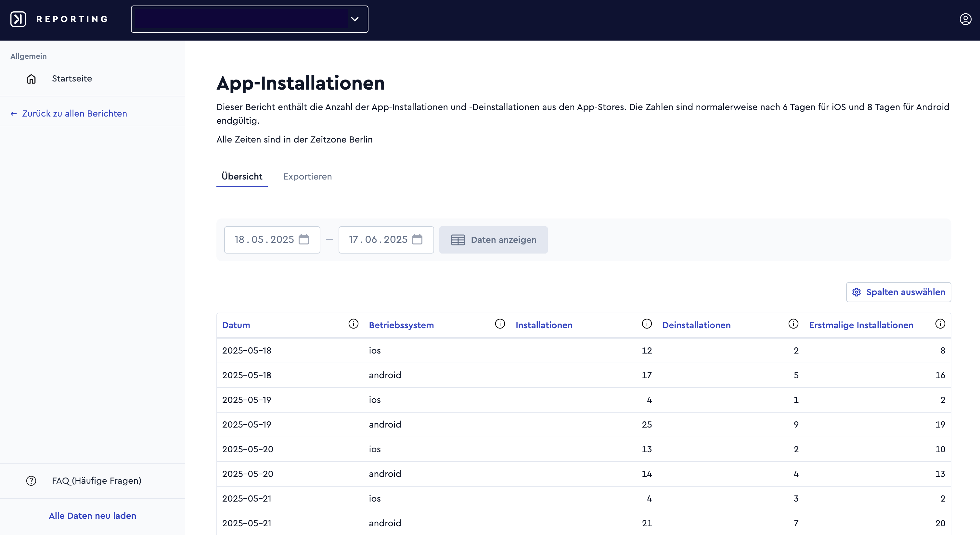980x535 pixels.
Task: Select android in the 2025-05-19 row
Action: [385, 424]
